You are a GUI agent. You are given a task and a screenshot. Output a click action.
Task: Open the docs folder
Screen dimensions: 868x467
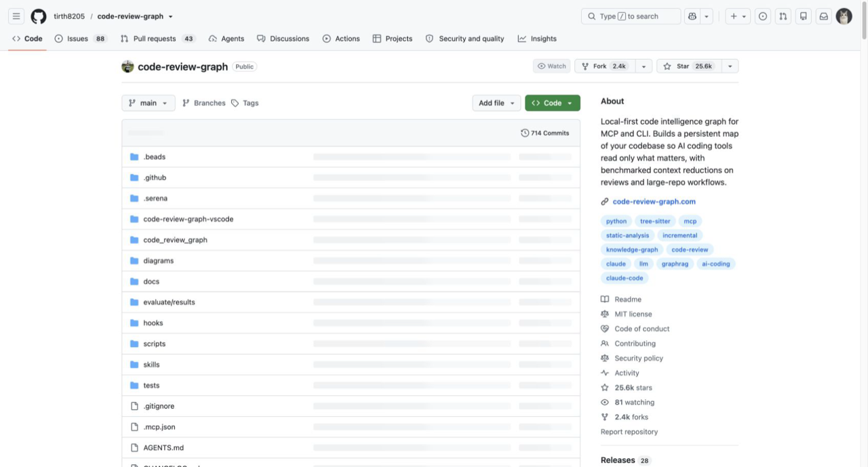click(151, 281)
